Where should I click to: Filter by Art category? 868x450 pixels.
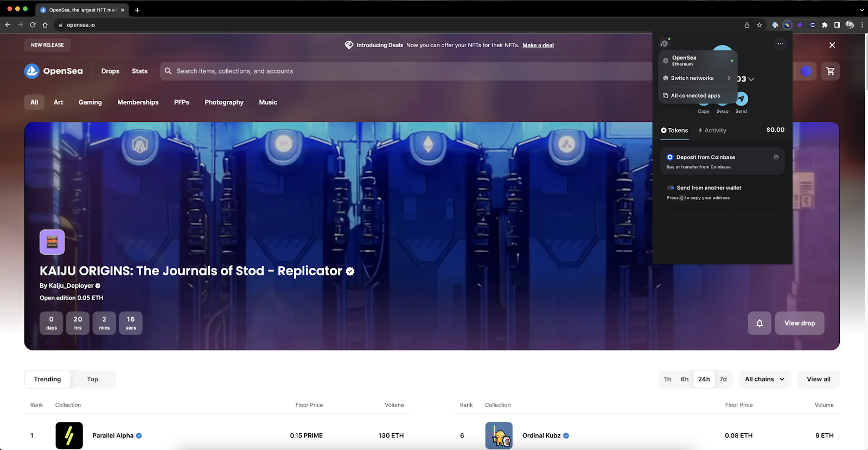click(x=59, y=102)
